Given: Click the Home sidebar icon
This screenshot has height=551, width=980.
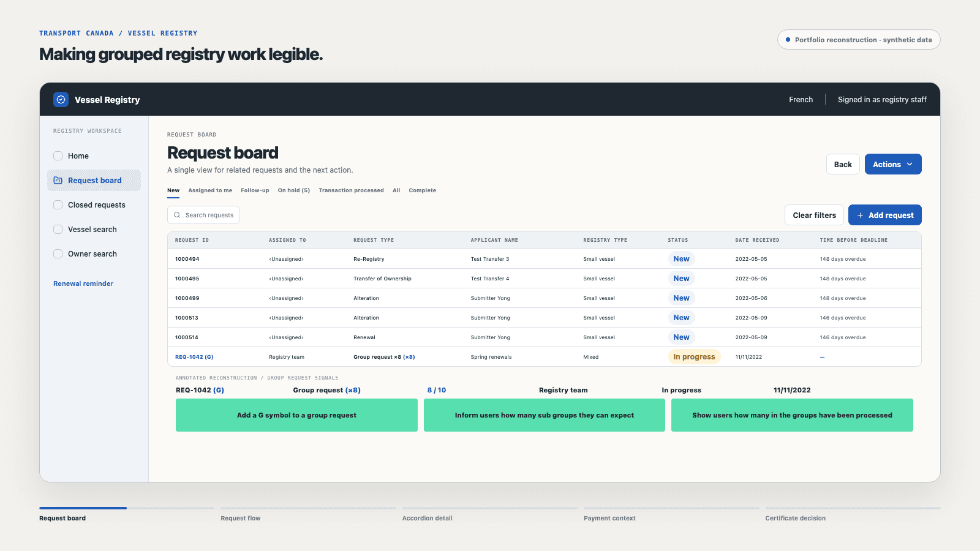Looking at the screenshot, I should [x=58, y=156].
